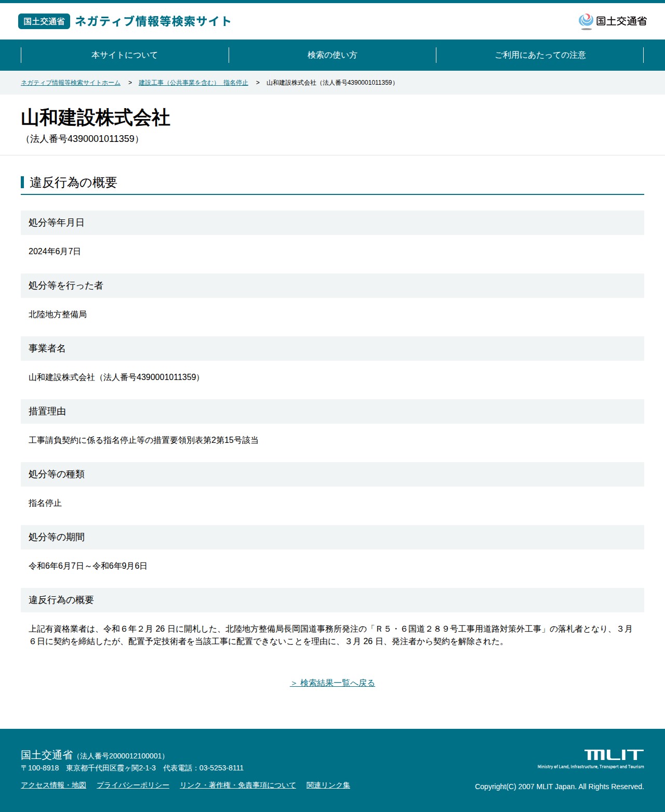Click footer address 〒100-8918 東京都千代田区霞ヶ関2-1-3

[88, 768]
